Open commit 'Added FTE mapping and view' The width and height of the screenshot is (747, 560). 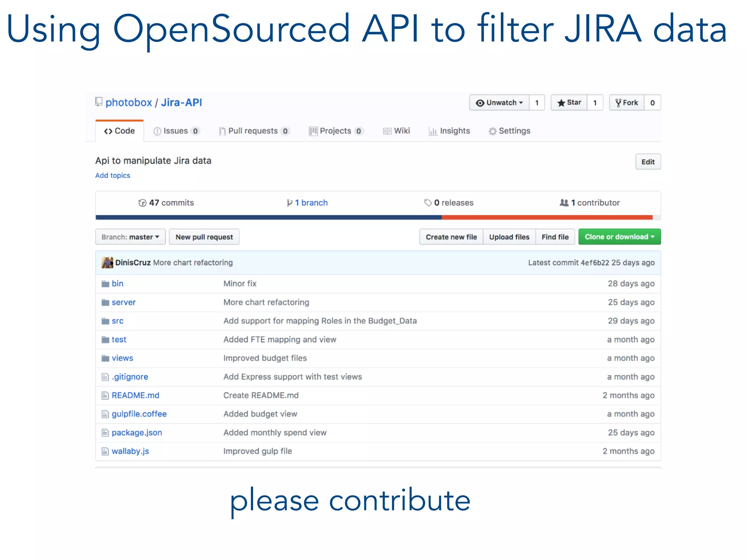(x=280, y=339)
